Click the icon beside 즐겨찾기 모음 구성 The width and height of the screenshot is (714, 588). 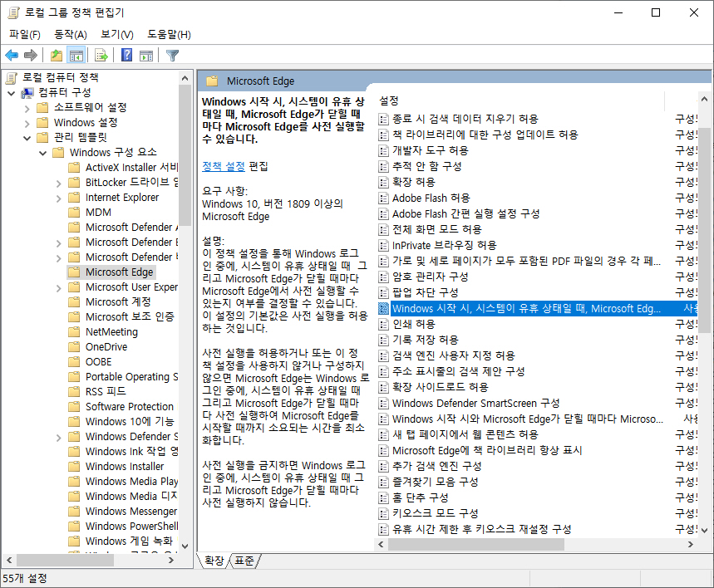[383, 482]
